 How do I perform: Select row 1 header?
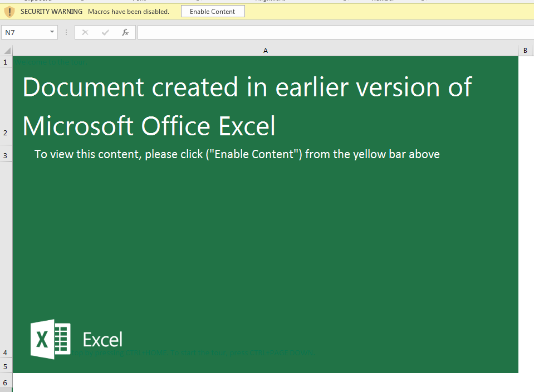pyautogui.click(x=6, y=62)
